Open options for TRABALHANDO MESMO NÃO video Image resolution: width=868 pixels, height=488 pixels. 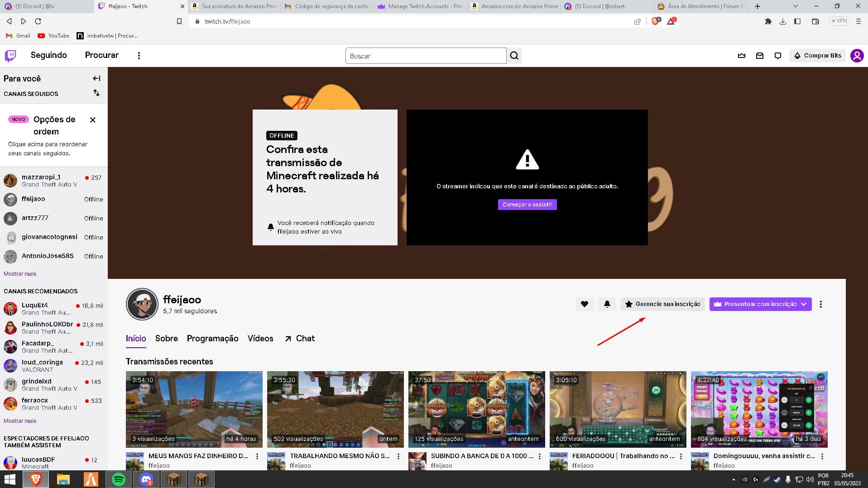[398, 456]
